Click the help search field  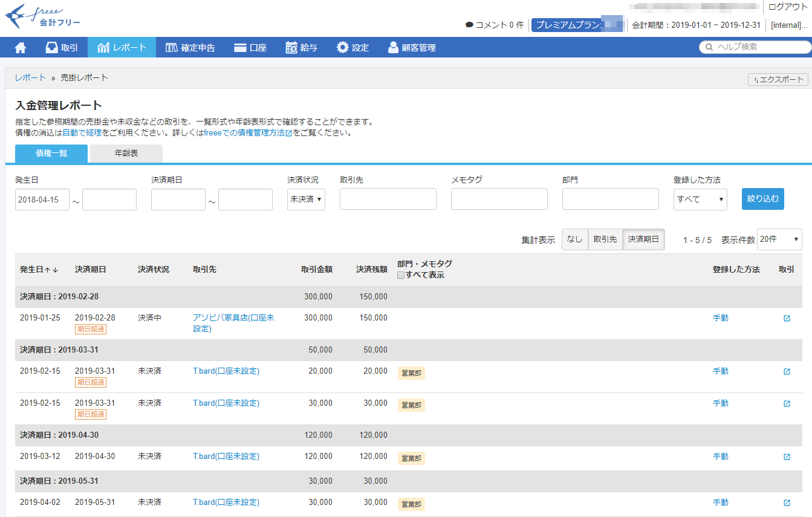(x=755, y=47)
